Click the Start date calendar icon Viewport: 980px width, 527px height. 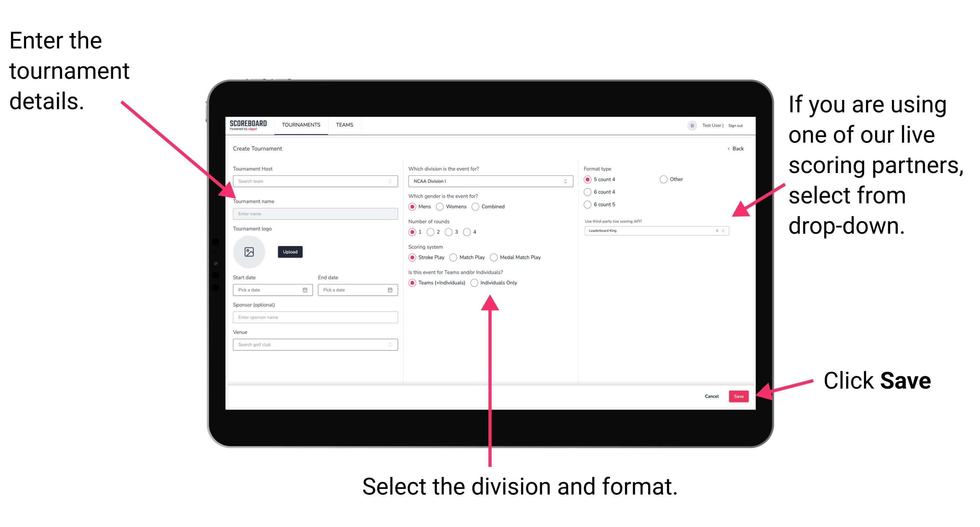[x=306, y=290]
